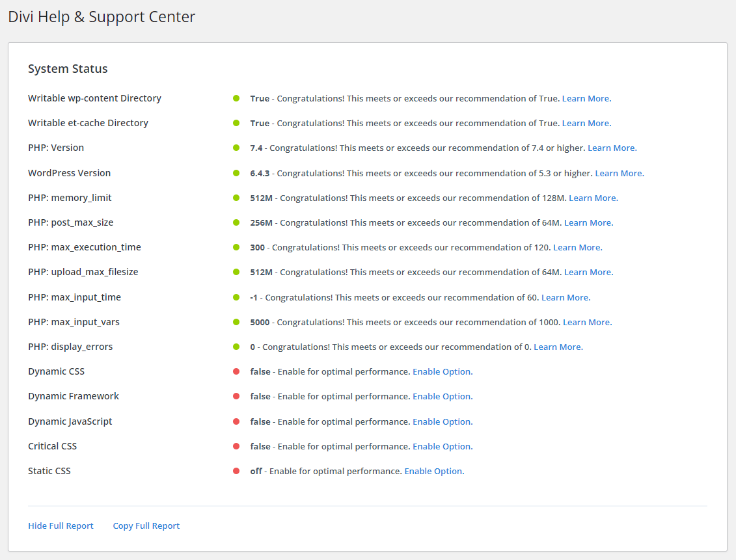
Task: Click the 'PHP: max_input_vars' label
Action: [x=74, y=322]
